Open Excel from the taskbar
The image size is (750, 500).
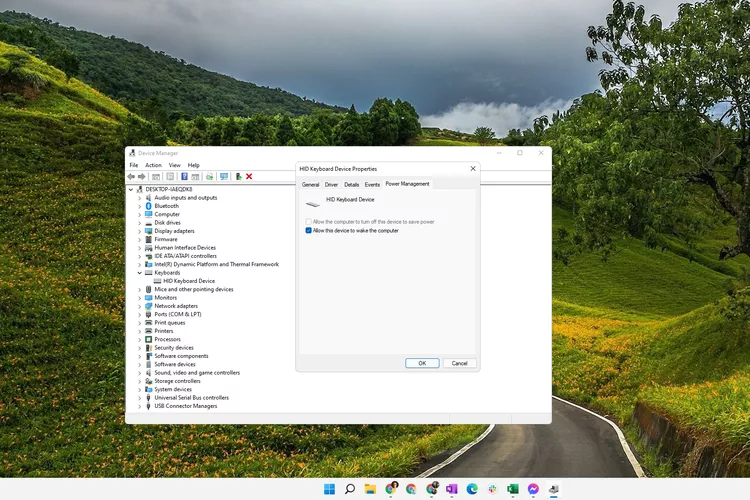coord(513,489)
